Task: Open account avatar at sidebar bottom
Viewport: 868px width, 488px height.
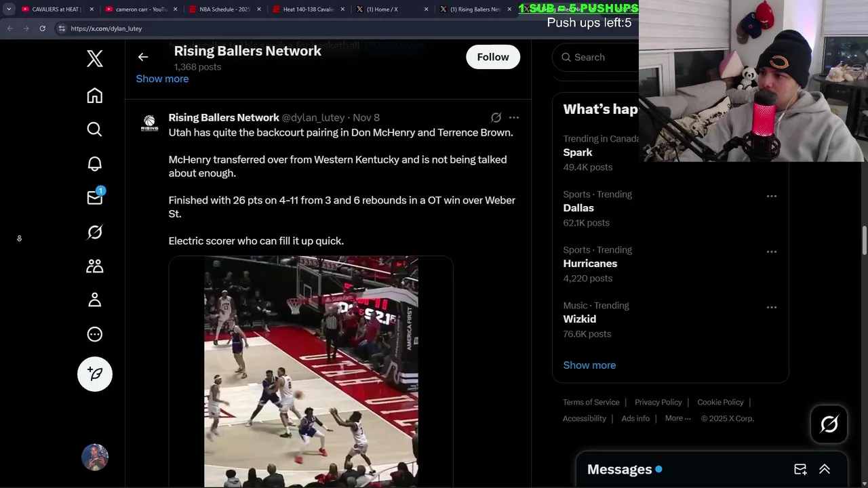Action: coord(95,457)
